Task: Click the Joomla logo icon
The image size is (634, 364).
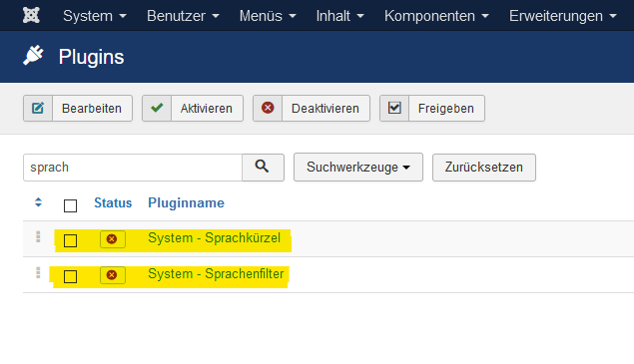Action: pyautogui.click(x=31, y=15)
